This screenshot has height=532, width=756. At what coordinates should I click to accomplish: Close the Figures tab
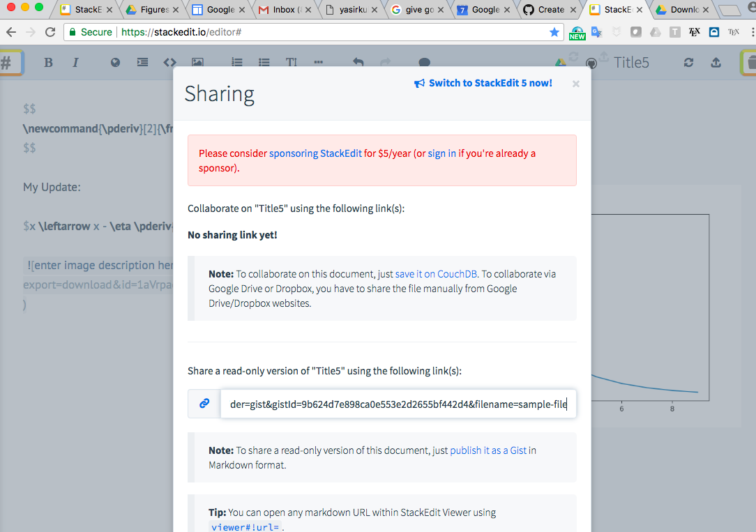coord(176,10)
